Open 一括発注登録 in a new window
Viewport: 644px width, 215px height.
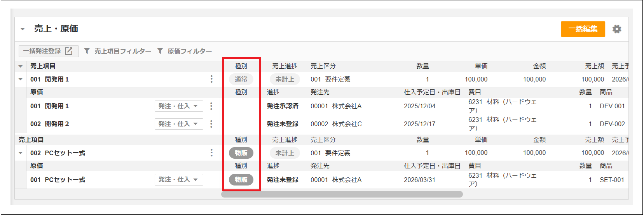coord(49,51)
